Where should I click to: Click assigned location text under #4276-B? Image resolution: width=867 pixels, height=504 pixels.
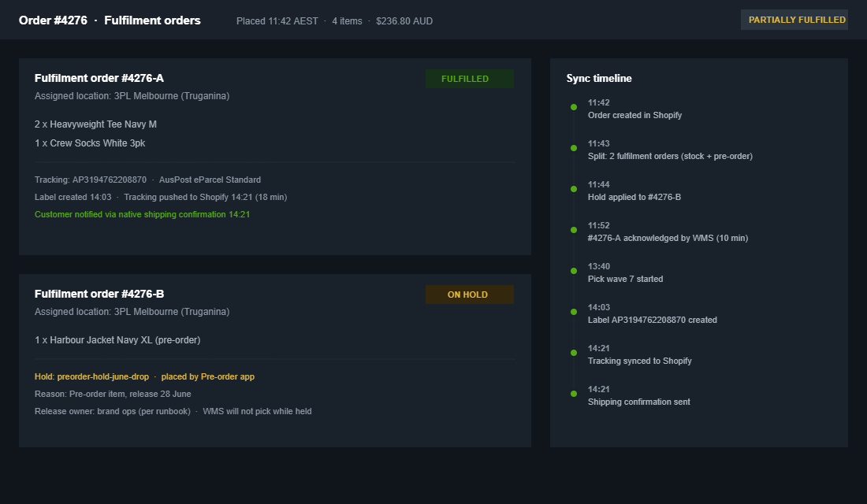pos(132,311)
